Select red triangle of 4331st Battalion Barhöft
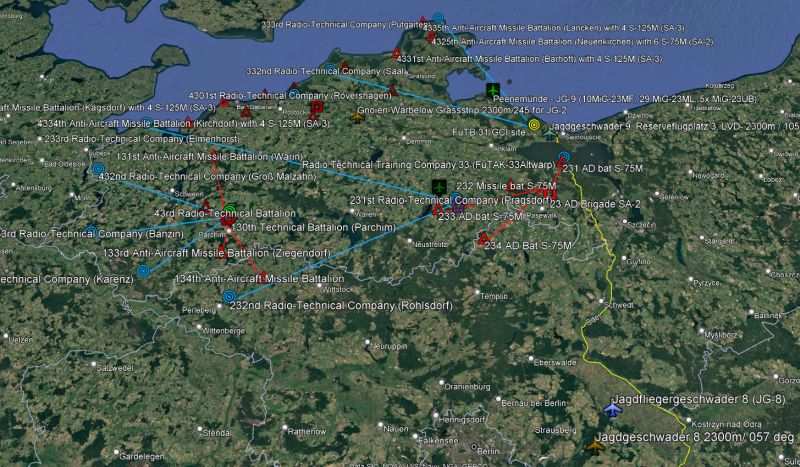This screenshot has height=467, width=800. [396, 53]
